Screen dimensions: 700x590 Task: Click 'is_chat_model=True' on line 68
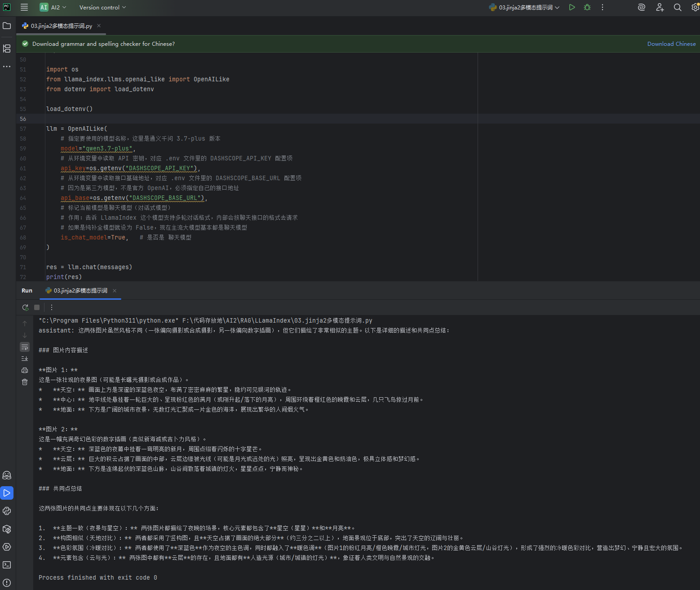[x=93, y=237]
